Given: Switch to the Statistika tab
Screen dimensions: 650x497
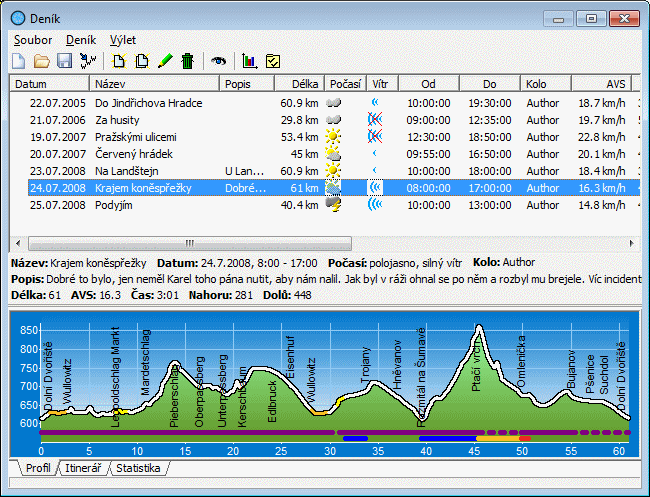Looking at the screenshot, I should point(140,468).
